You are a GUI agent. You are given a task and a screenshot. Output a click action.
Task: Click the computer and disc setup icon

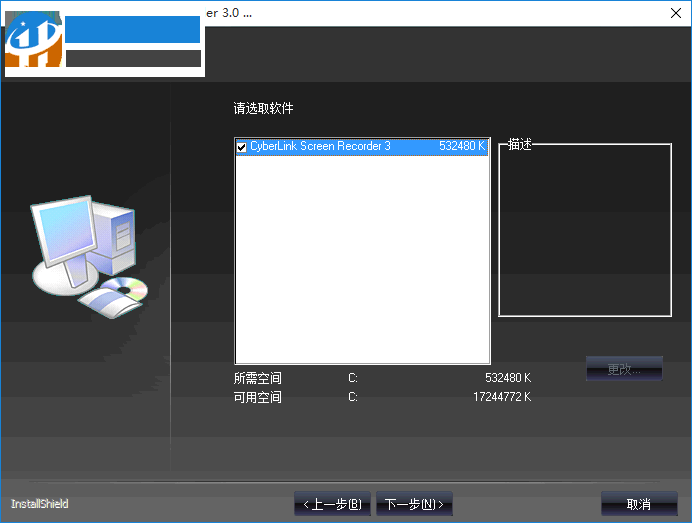[x=90, y=257]
